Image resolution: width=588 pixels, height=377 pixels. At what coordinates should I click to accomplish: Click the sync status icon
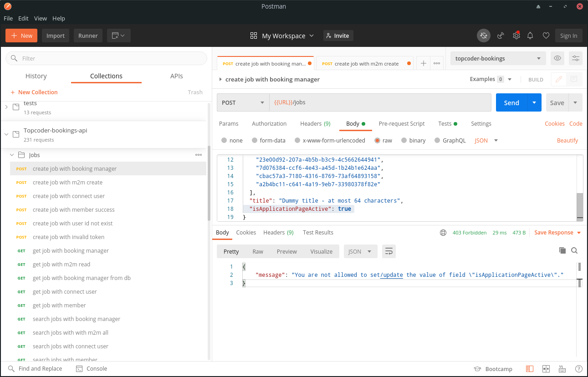(484, 36)
